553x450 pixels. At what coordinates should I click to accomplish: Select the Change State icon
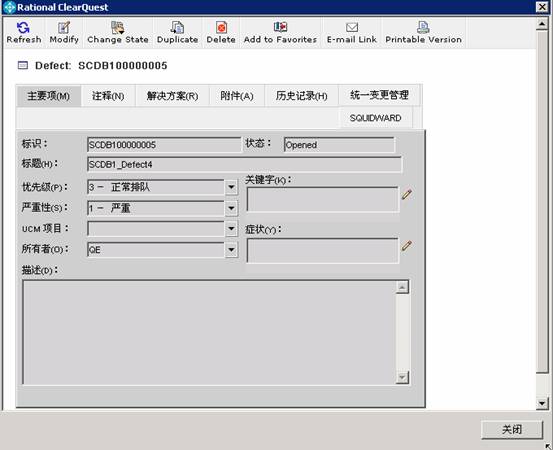(117, 28)
